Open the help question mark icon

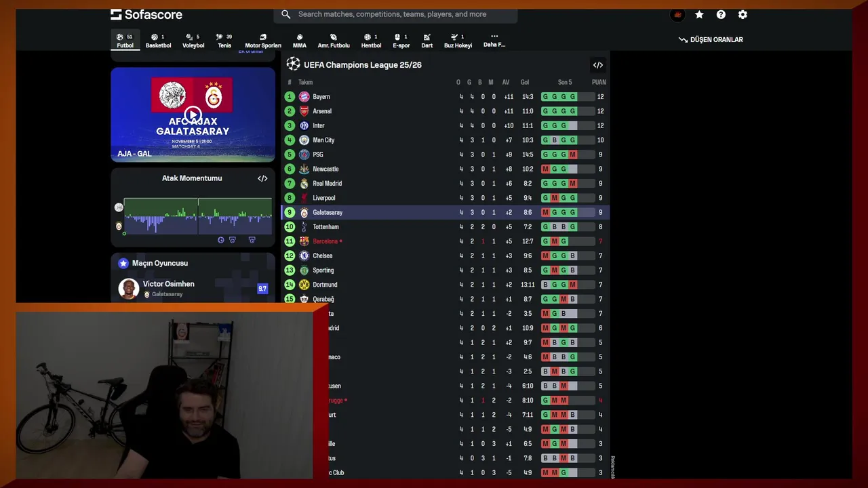click(x=721, y=14)
